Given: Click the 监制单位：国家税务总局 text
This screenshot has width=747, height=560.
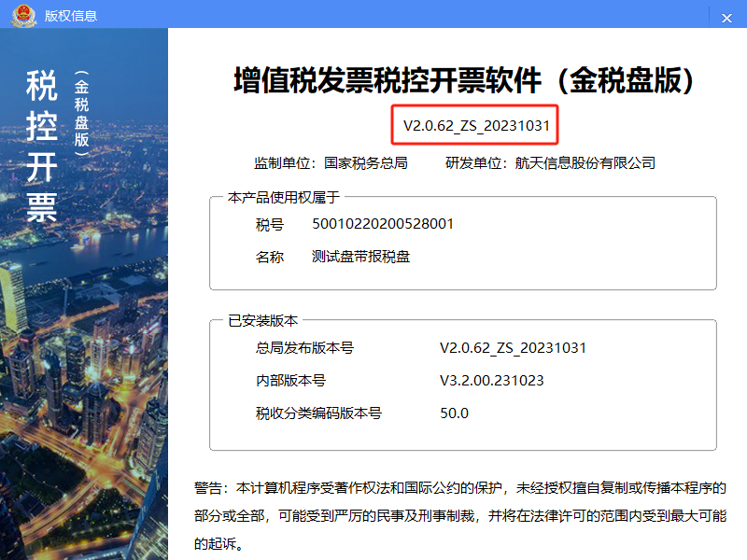Looking at the screenshot, I should [x=331, y=163].
